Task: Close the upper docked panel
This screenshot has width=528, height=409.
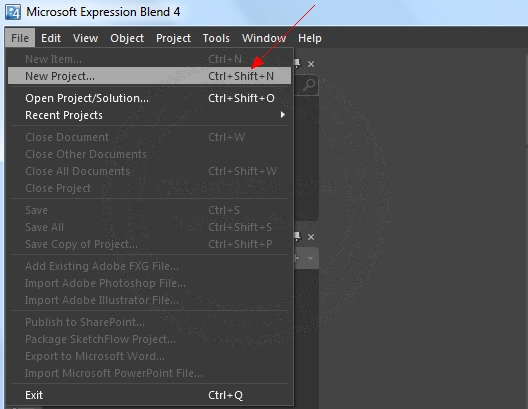Action: pyautogui.click(x=311, y=64)
